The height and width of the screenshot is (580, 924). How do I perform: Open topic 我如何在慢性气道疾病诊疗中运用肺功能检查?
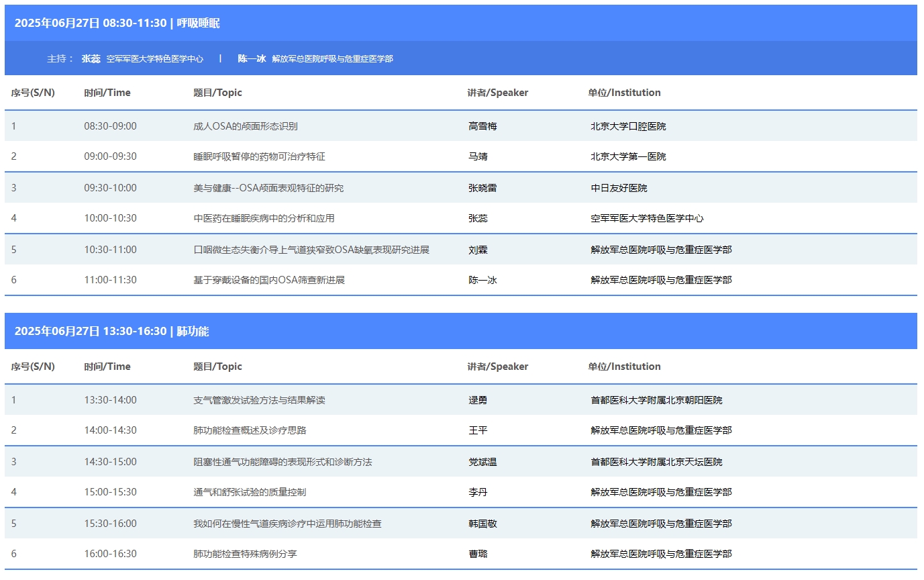[x=287, y=524]
